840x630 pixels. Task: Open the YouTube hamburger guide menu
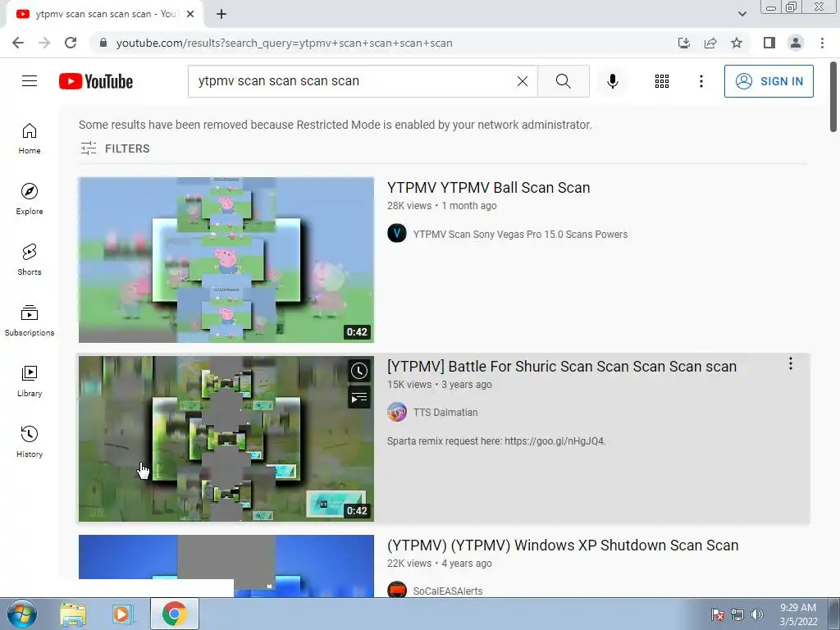(30, 81)
